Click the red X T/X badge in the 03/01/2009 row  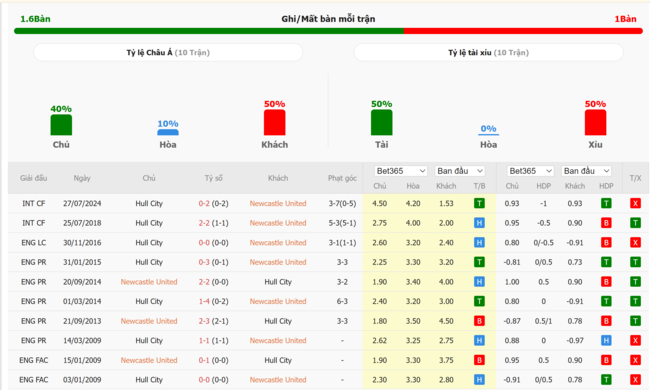(635, 380)
